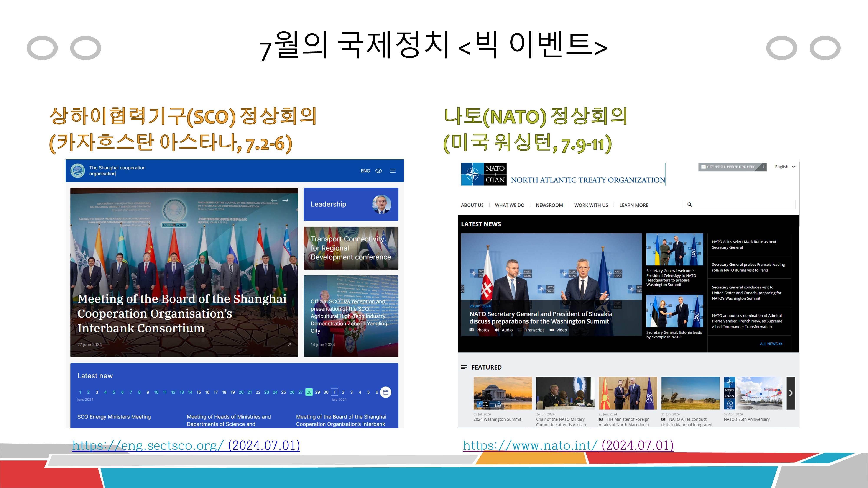Advance featured carousel with right chevron

point(791,393)
